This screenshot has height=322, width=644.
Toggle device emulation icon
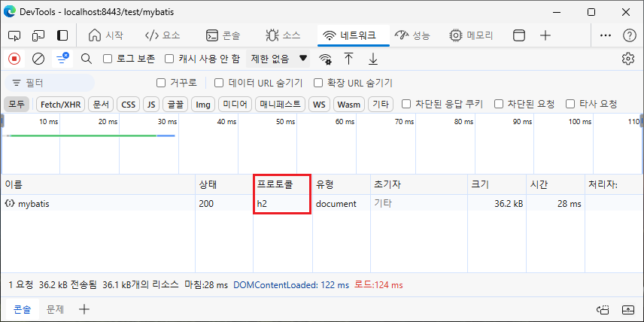coord(38,35)
